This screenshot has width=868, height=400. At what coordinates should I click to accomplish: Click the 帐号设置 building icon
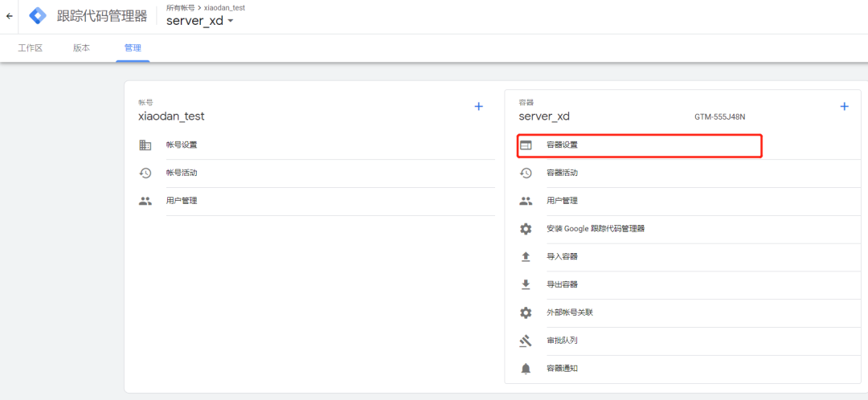(x=145, y=145)
